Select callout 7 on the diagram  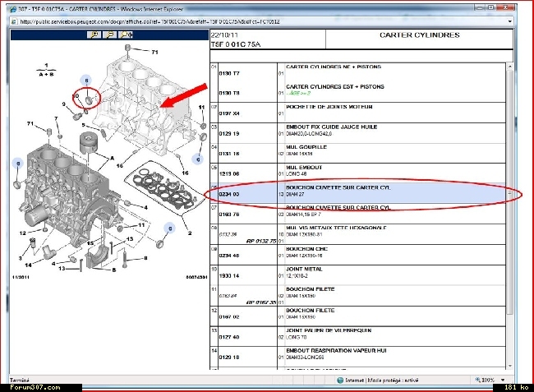point(56,118)
